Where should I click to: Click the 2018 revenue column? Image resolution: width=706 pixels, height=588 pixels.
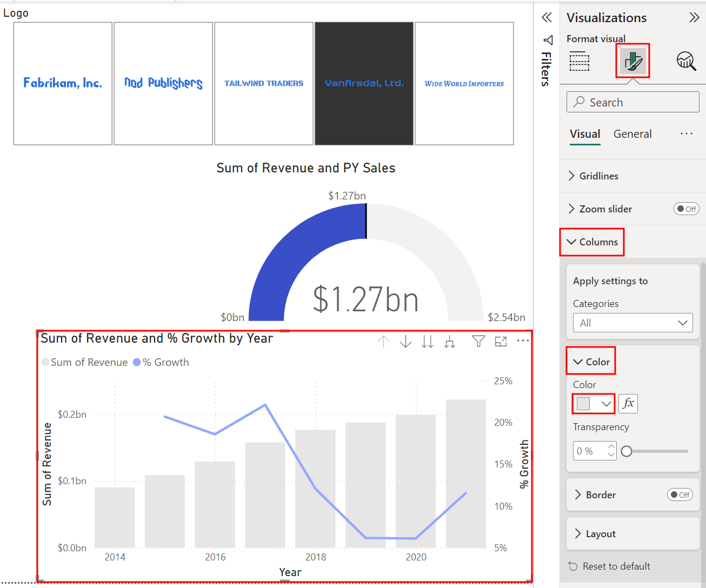pos(315,489)
